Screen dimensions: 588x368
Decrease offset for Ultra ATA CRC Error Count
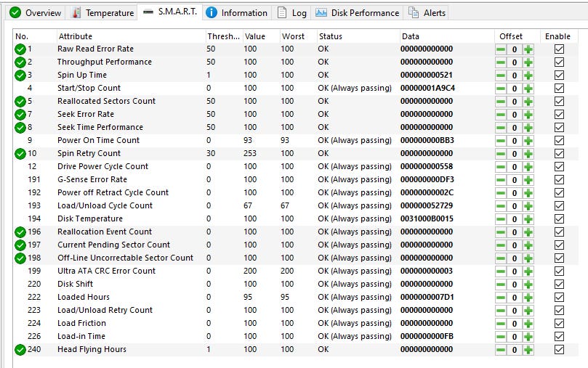pos(501,271)
